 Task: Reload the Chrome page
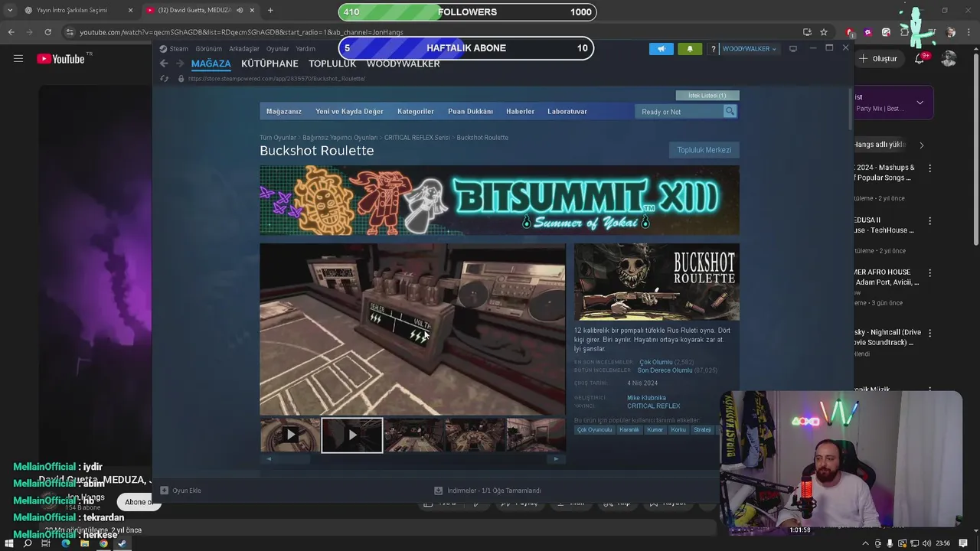point(47,32)
